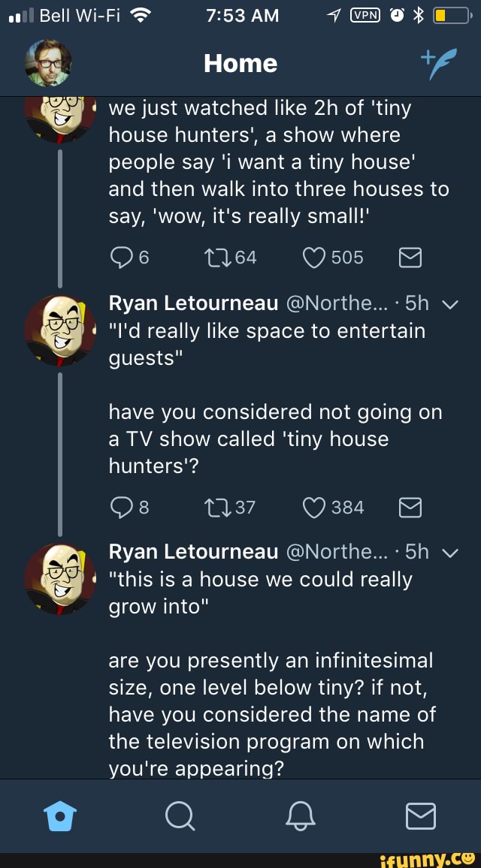Share first tweet via message envelope icon

click(x=410, y=258)
